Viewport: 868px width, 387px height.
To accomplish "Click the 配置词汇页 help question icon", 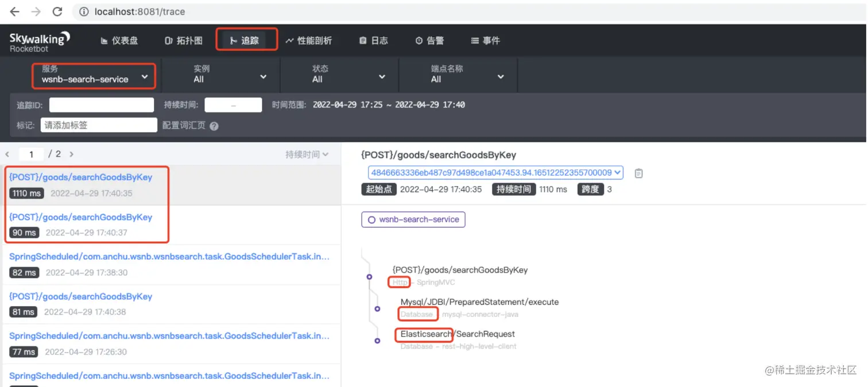I will pyautogui.click(x=214, y=126).
